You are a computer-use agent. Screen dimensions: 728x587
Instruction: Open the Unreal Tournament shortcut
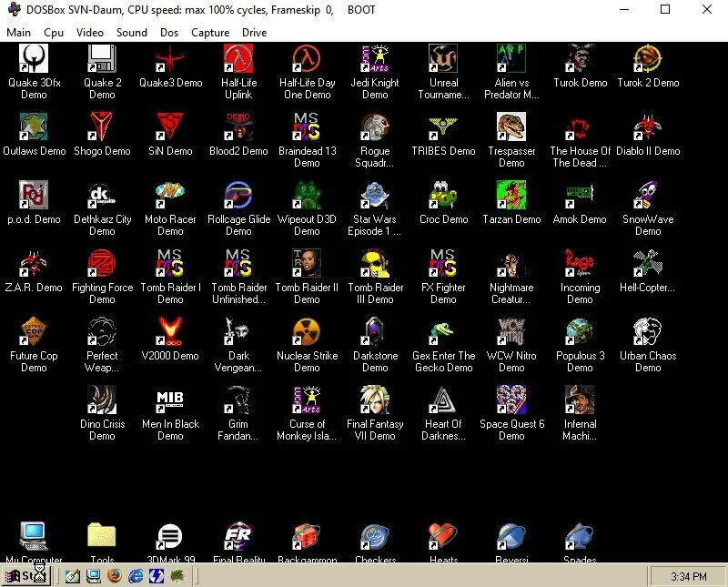443,58
